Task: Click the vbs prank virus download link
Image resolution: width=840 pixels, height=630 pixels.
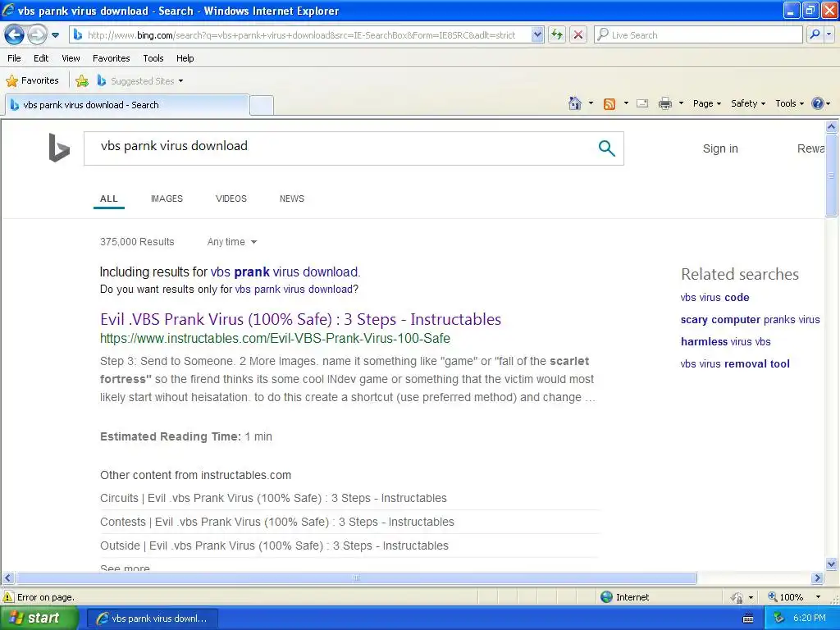Action: [285, 272]
